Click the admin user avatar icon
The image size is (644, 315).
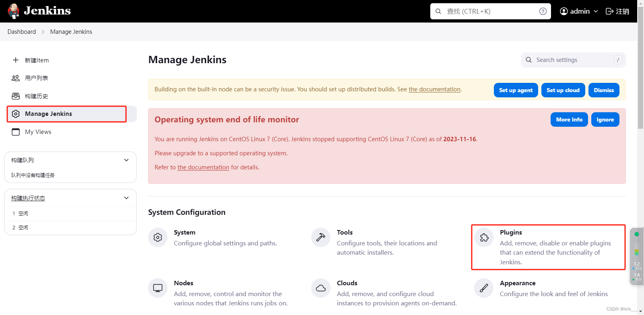(x=564, y=11)
